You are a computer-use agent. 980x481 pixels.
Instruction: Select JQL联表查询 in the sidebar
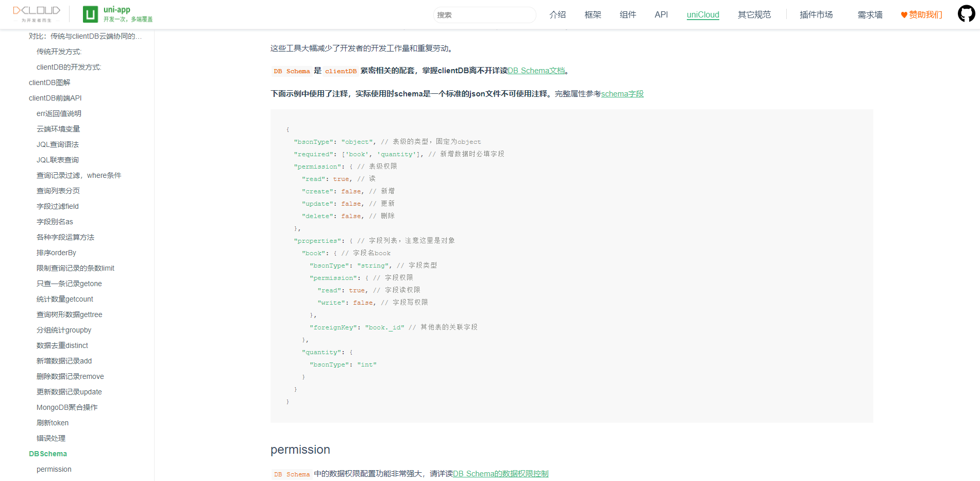pos(57,159)
